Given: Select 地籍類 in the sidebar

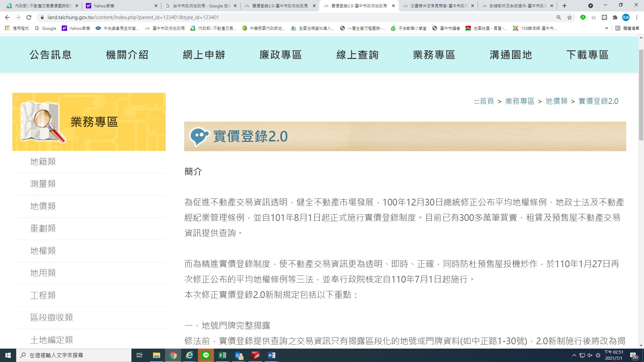Looking at the screenshot, I should tap(89, 162).
